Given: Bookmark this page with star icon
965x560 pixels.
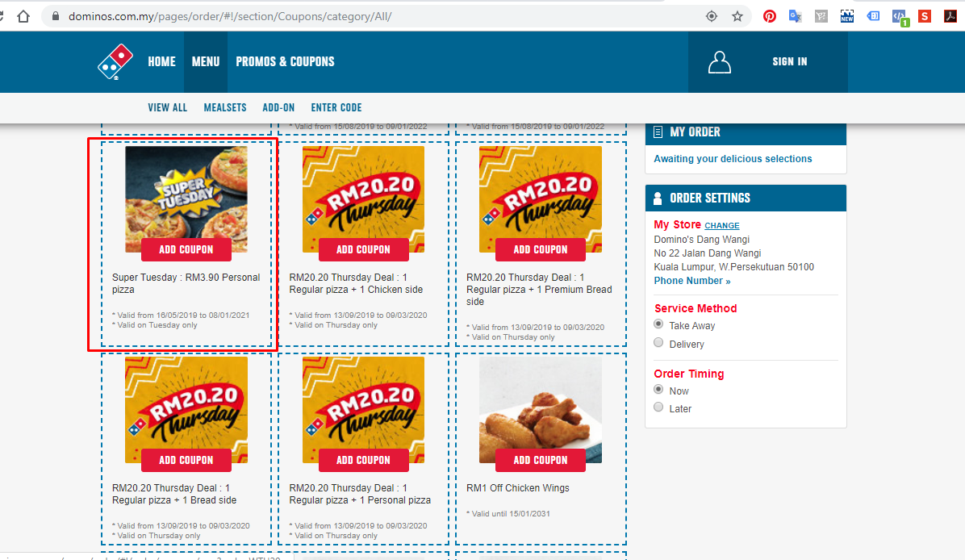Looking at the screenshot, I should (737, 17).
